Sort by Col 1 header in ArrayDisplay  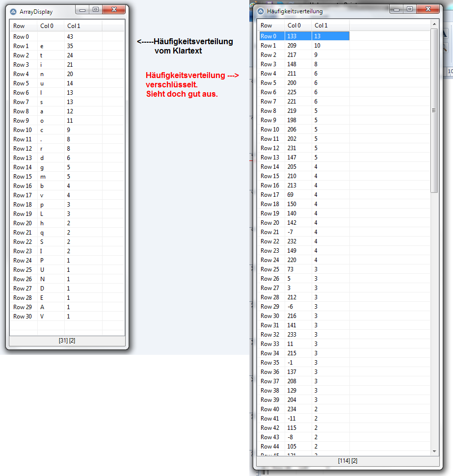coord(74,26)
